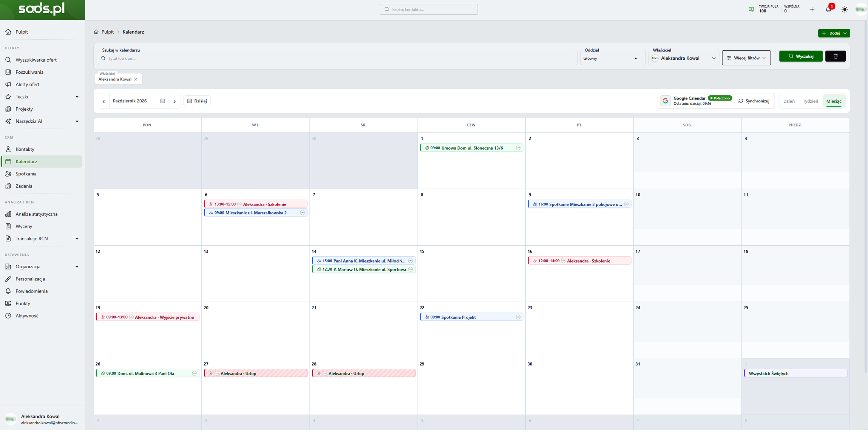The height and width of the screenshot is (432, 868).
Task: Open menu icon on Spotkanie Projekt event
Action: click(518, 317)
